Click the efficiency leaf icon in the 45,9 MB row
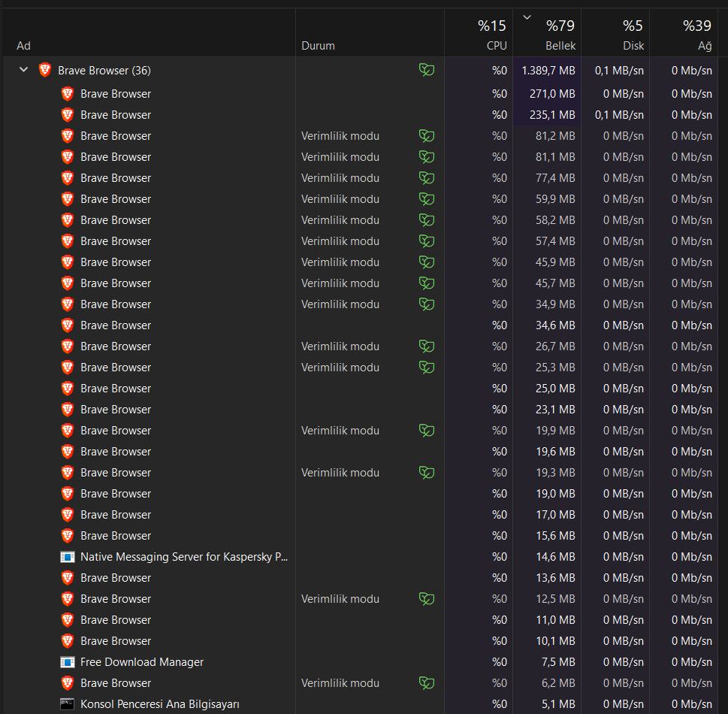Screen dimensions: 728x714 (427, 262)
